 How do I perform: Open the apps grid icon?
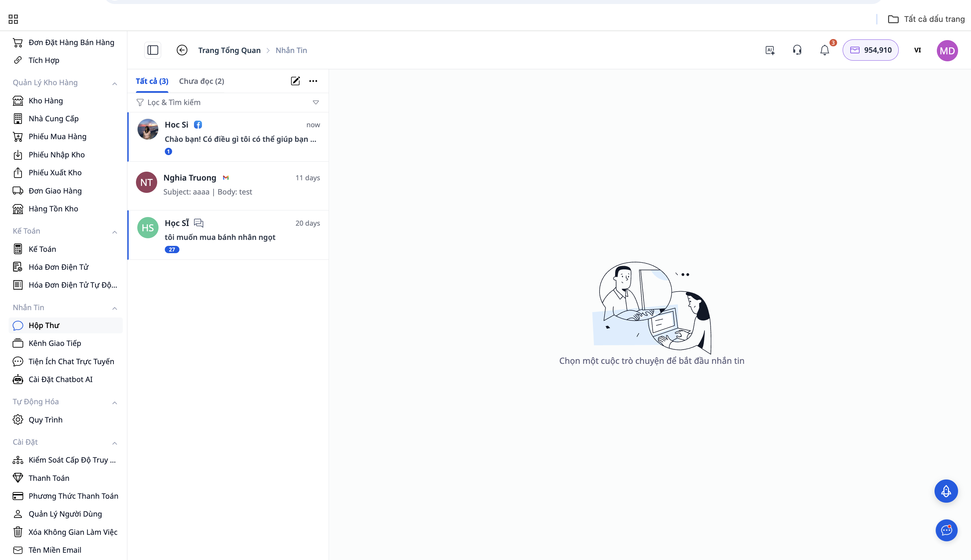[13, 19]
